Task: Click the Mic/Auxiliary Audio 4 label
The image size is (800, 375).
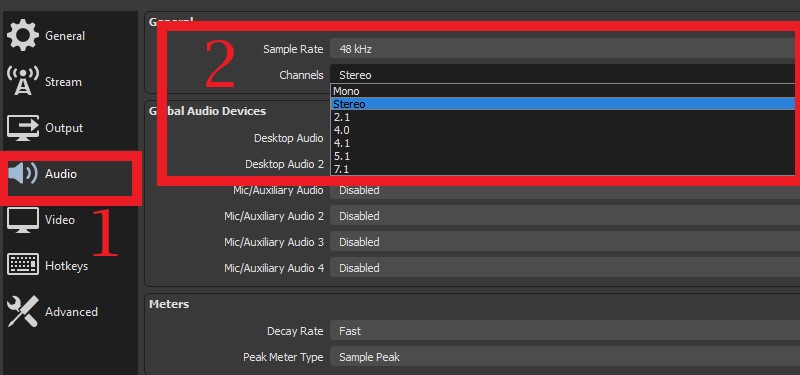Action: tap(274, 268)
